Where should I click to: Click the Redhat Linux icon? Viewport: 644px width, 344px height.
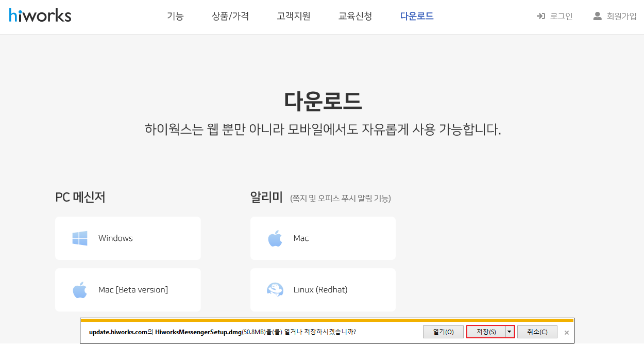coord(275,290)
